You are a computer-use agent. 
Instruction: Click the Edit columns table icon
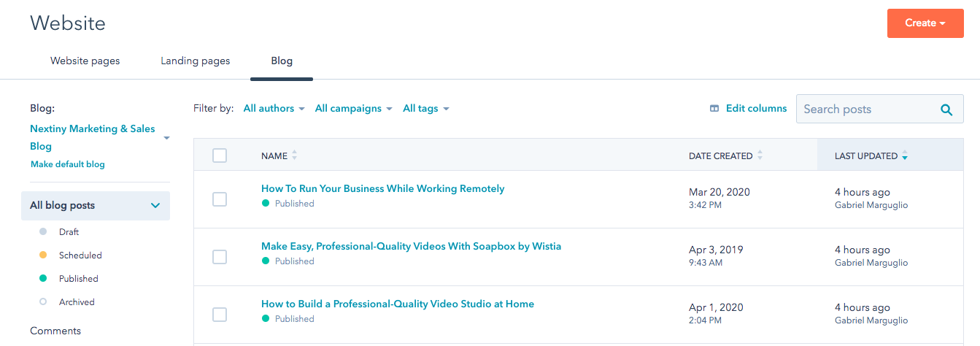point(714,109)
